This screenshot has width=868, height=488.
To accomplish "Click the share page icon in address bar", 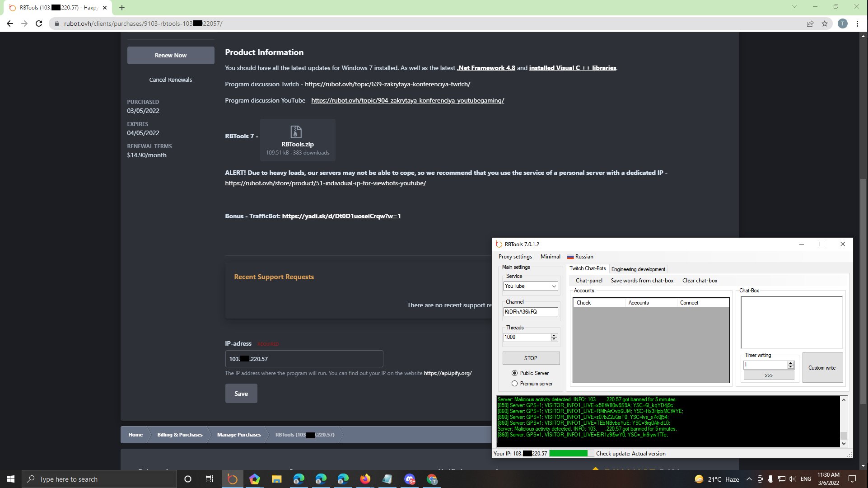I will coord(810,23).
